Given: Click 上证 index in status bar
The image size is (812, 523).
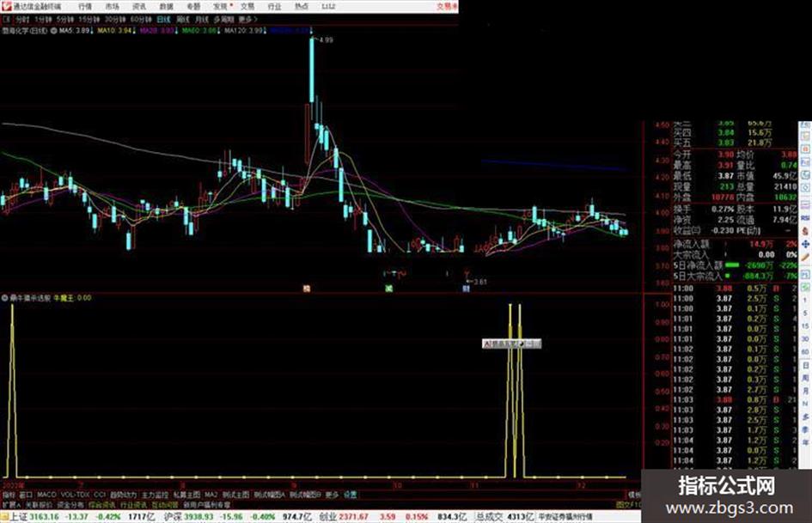Looking at the screenshot, I should point(19,517).
